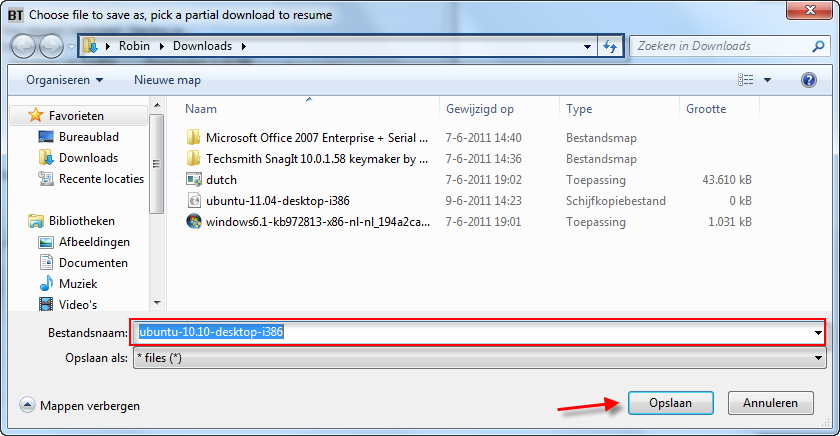The height and width of the screenshot is (436, 840).
Task: Click Robin in the address breadcrumb
Action: (x=134, y=46)
